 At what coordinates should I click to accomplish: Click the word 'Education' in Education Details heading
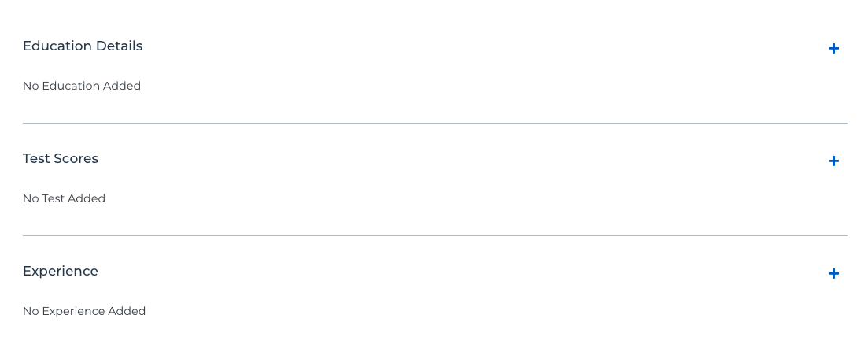pyautogui.click(x=57, y=46)
